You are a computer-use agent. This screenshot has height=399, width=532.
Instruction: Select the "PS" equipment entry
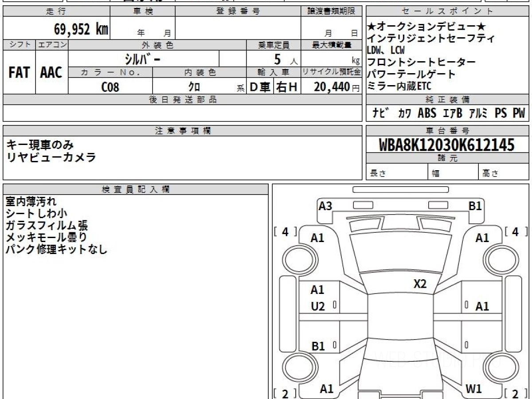tap(501, 113)
